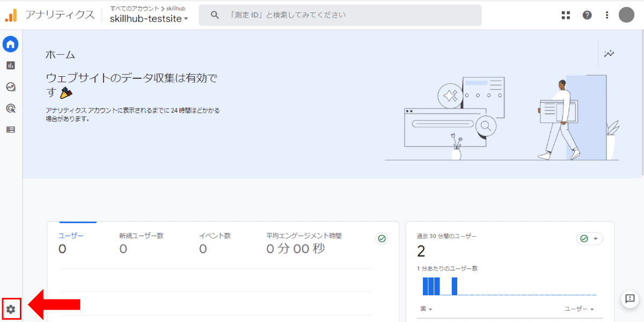Screen dimensions: 644x322
Task: Click the すべてのアカウント breadcrumb link
Action: click(x=134, y=9)
